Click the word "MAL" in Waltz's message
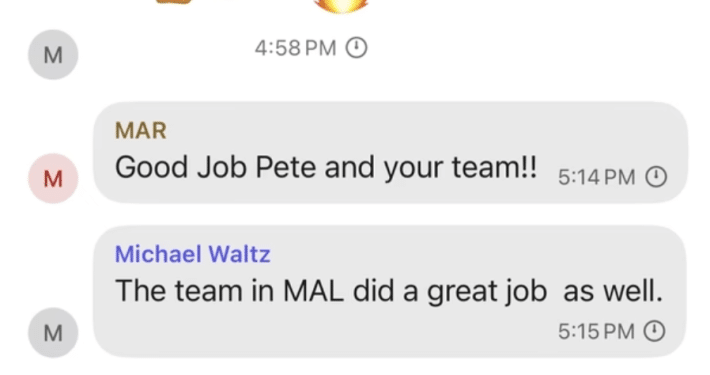The height and width of the screenshot is (375, 710). click(313, 290)
